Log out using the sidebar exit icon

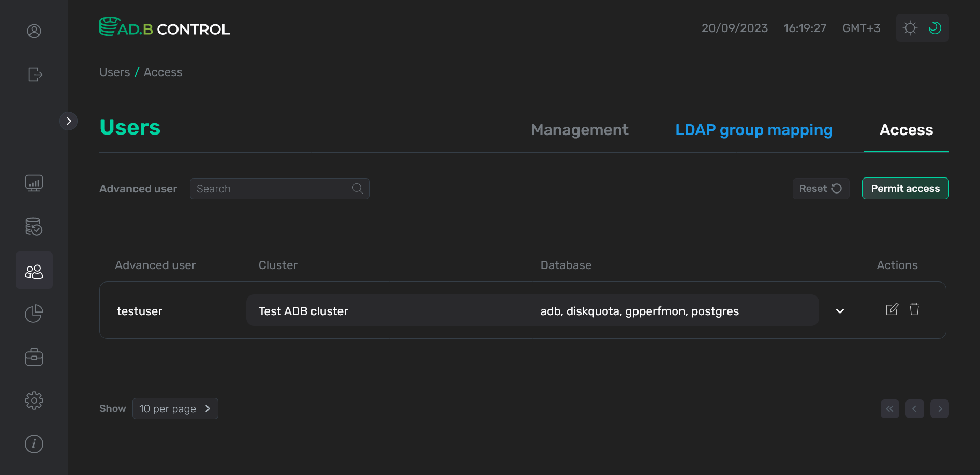tap(34, 75)
